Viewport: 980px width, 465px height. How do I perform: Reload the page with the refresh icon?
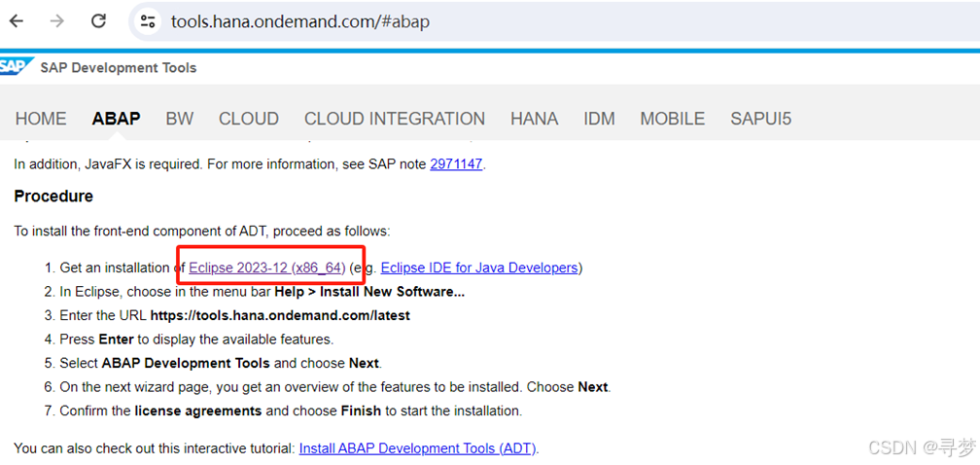point(98,21)
